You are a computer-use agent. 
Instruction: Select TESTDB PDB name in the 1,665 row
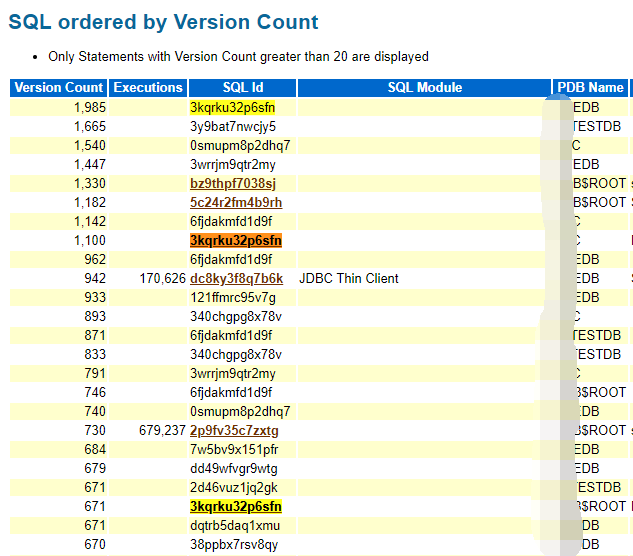click(x=597, y=127)
